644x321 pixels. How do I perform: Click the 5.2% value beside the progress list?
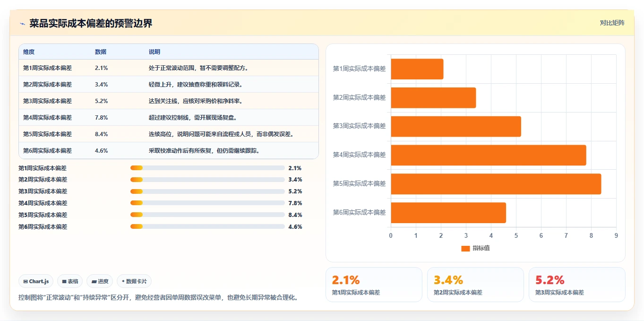[295, 191]
